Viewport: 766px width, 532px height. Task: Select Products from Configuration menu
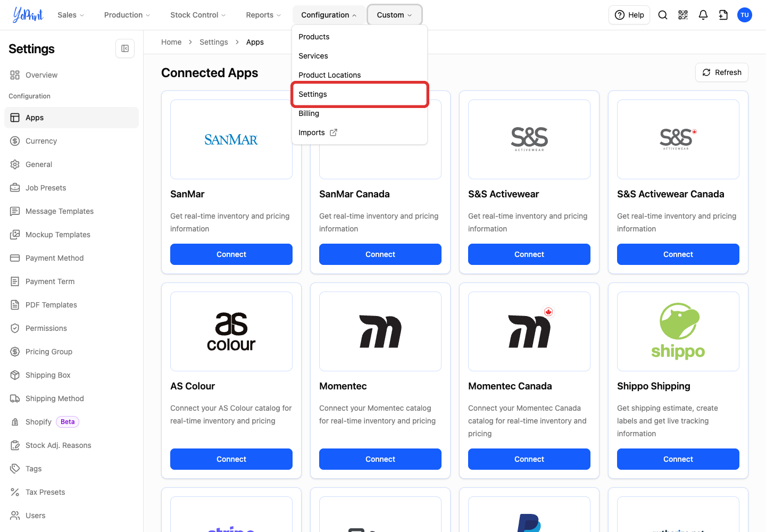tap(360, 37)
